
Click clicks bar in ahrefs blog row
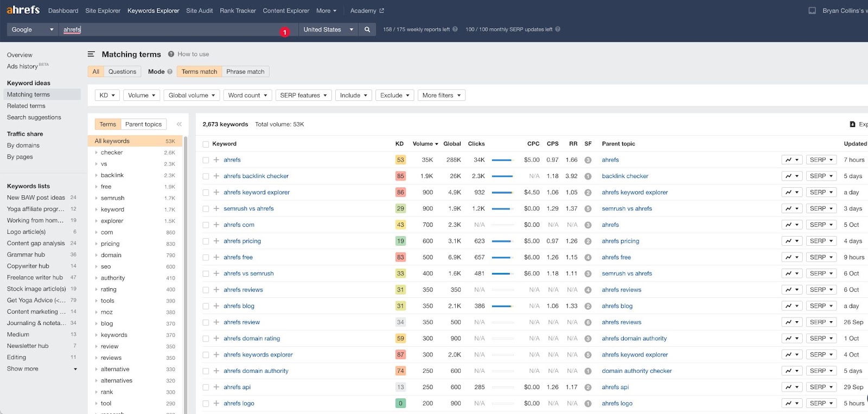coord(503,307)
